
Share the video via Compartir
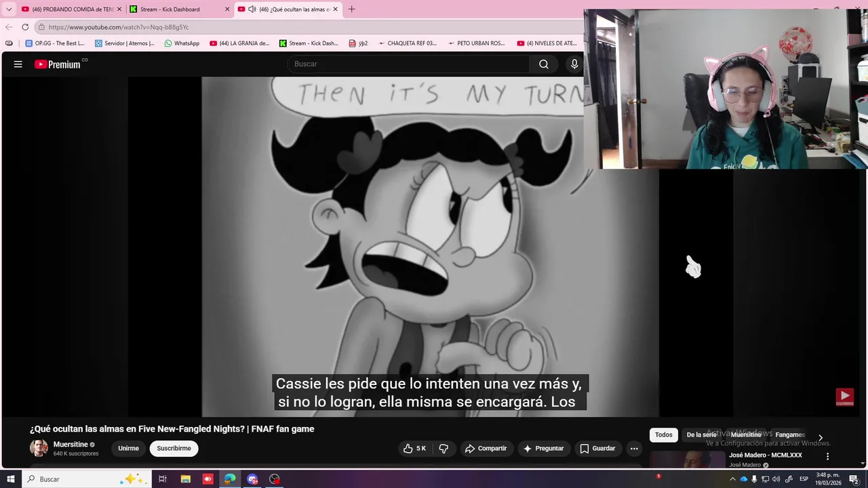486,448
